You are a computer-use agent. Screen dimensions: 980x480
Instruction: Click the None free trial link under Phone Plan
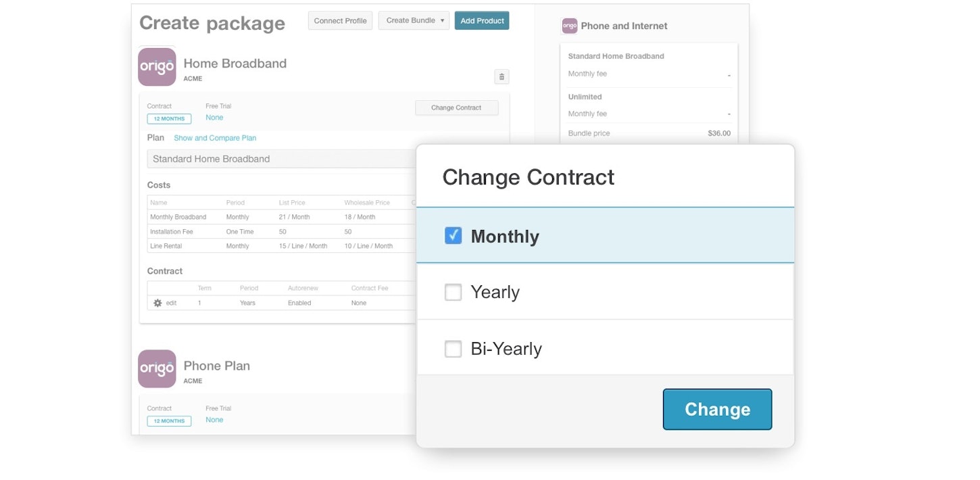pyautogui.click(x=214, y=420)
